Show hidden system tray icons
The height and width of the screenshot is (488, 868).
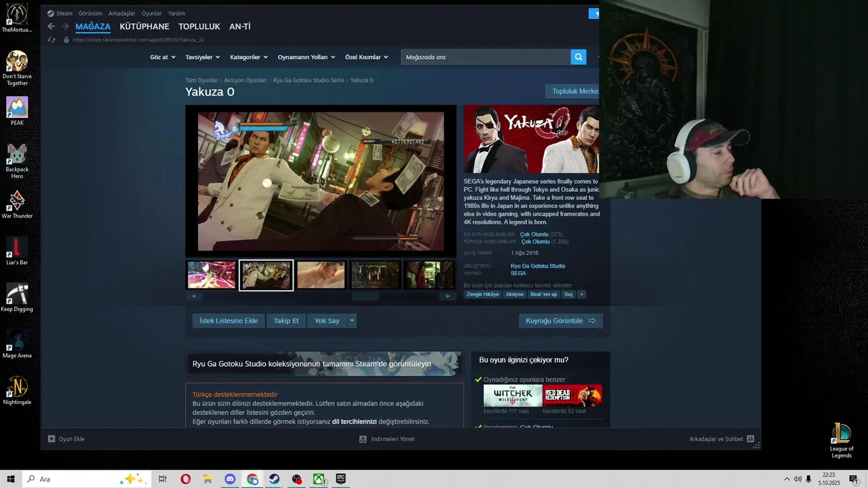point(787,479)
